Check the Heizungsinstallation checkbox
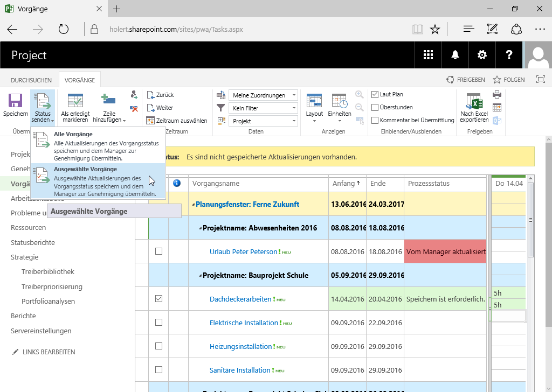 (x=159, y=346)
